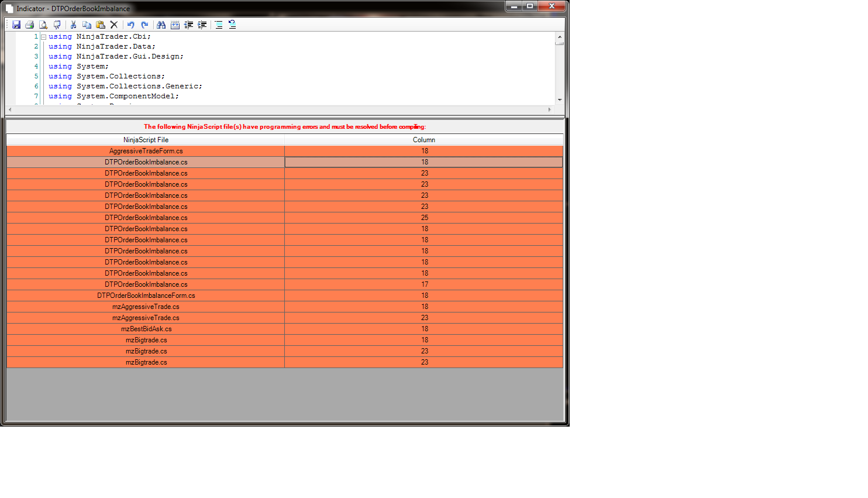The width and height of the screenshot is (868, 498).
Task: Click the Redo arrow icon
Action: 144,25
